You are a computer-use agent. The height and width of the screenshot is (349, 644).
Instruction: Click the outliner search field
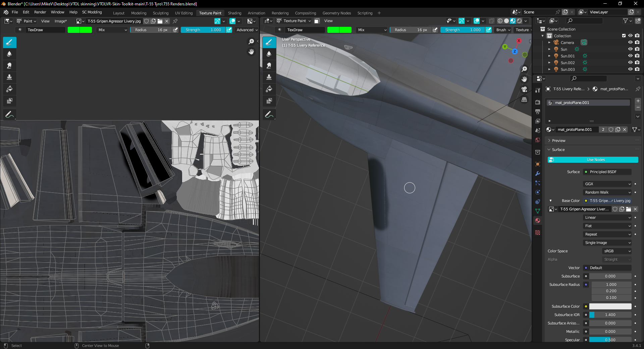(585, 21)
